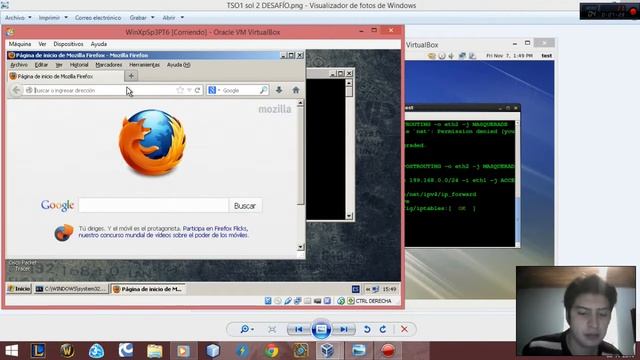Click Firefox page scroll-down arrow
Screen dimensions: 640x360
(300, 247)
